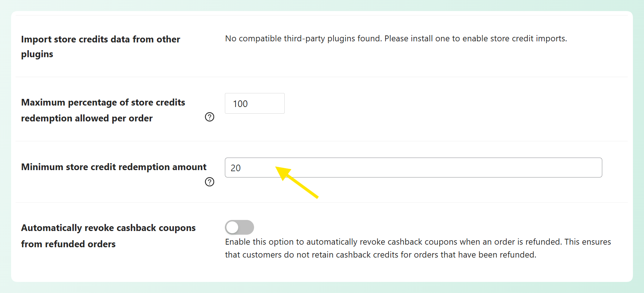The width and height of the screenshot is (644, 293).
Task: Click the word "plugins" under the Import label
Action: (37, 54)
